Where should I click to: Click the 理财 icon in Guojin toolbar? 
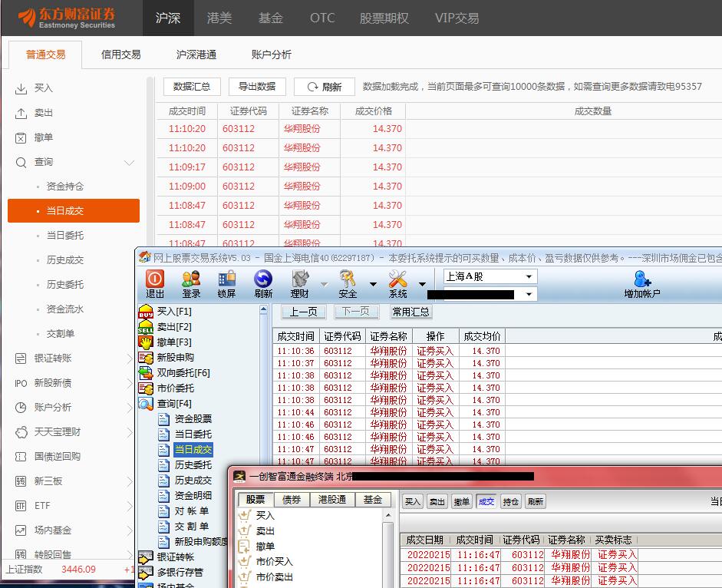(x=300, y=279)
